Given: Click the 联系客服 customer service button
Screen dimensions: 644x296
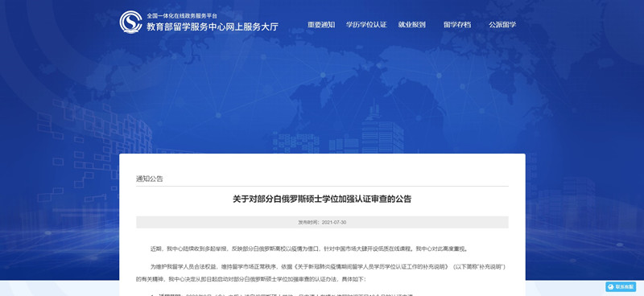Looking at the screenshot, I should pos(621,287).
